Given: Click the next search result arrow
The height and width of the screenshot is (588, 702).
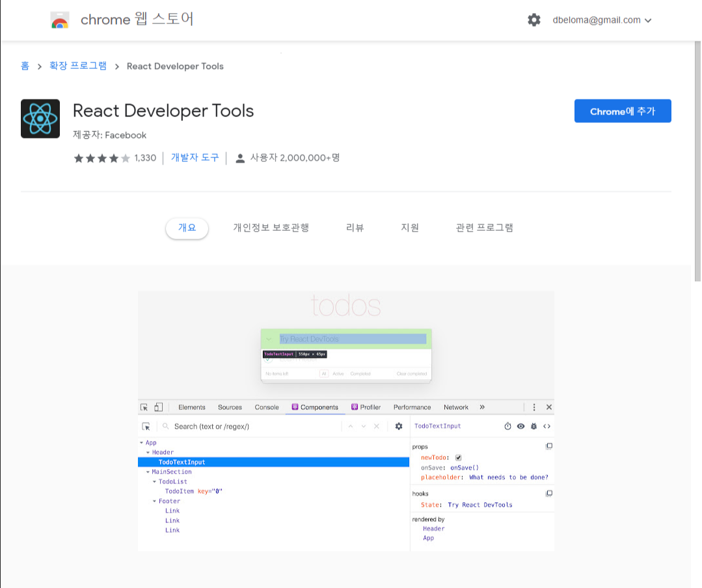Looking at the screenshot, I should [364, 427].
